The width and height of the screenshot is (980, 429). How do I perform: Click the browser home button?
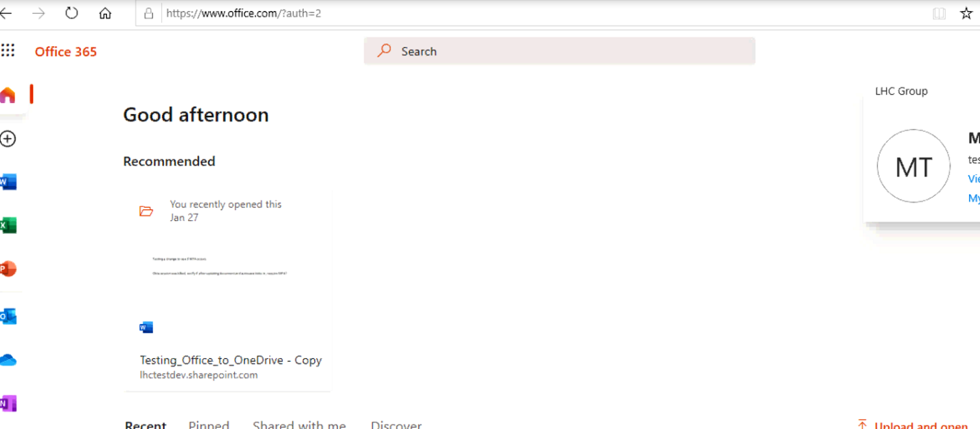pos(105,13)
